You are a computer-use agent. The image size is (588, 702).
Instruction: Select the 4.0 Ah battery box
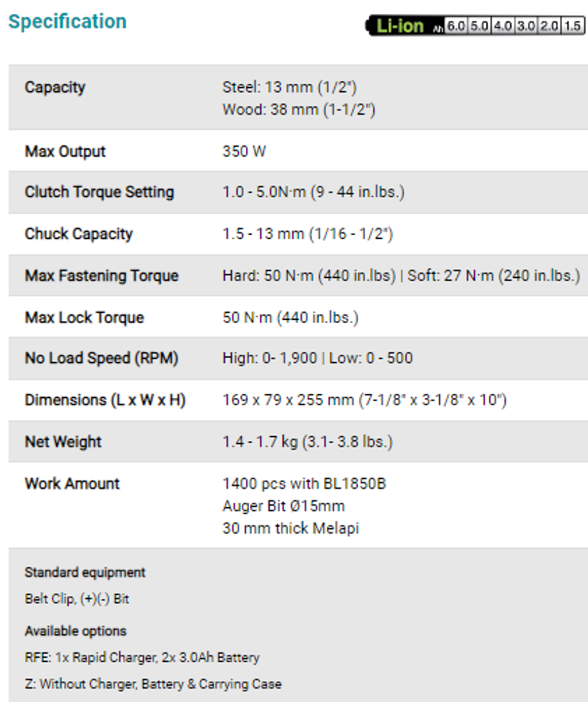point(502,26)
